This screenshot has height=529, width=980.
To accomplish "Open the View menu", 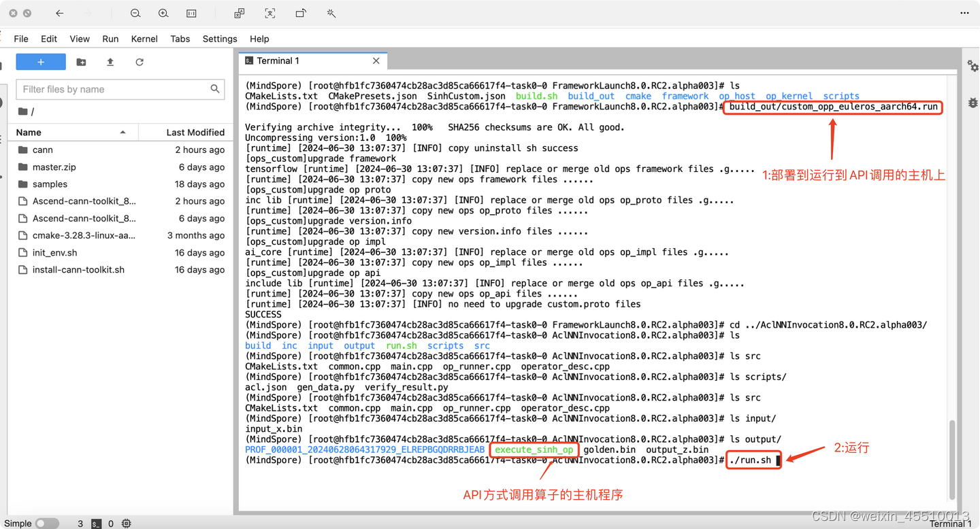I will (80, 39).
